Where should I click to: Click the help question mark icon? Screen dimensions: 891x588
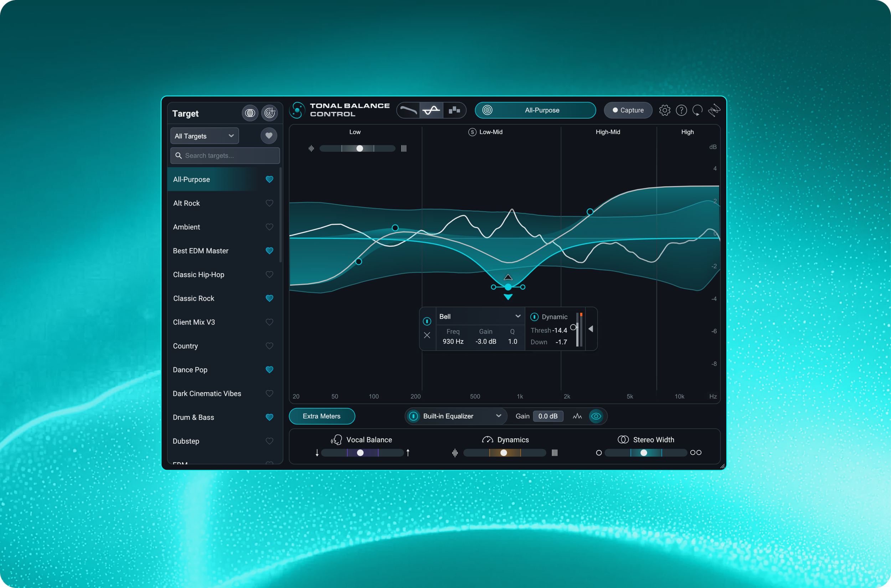point(681,110)
